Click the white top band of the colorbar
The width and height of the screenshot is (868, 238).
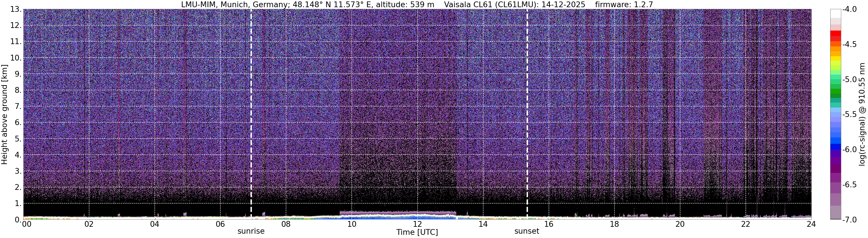click(836, 14)
